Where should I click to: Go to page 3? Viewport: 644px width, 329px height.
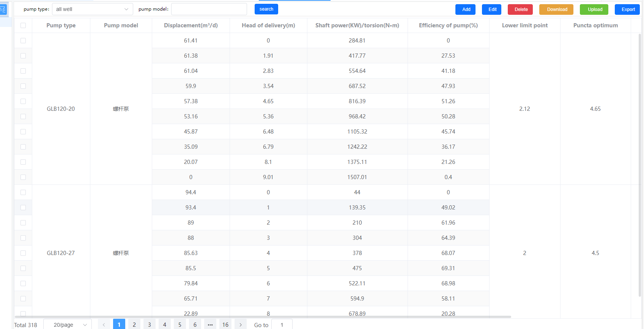click(x=150, y=325)
